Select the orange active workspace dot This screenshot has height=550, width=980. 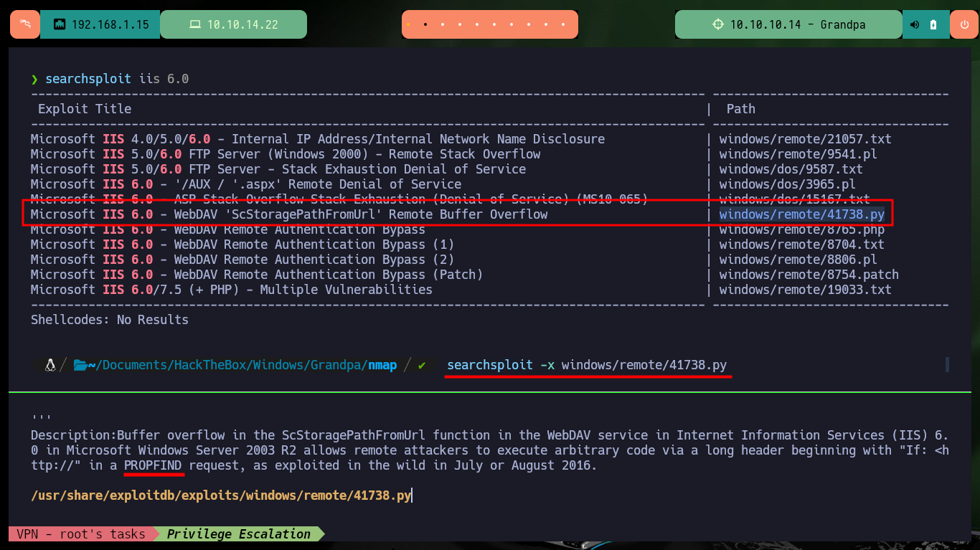409,24
